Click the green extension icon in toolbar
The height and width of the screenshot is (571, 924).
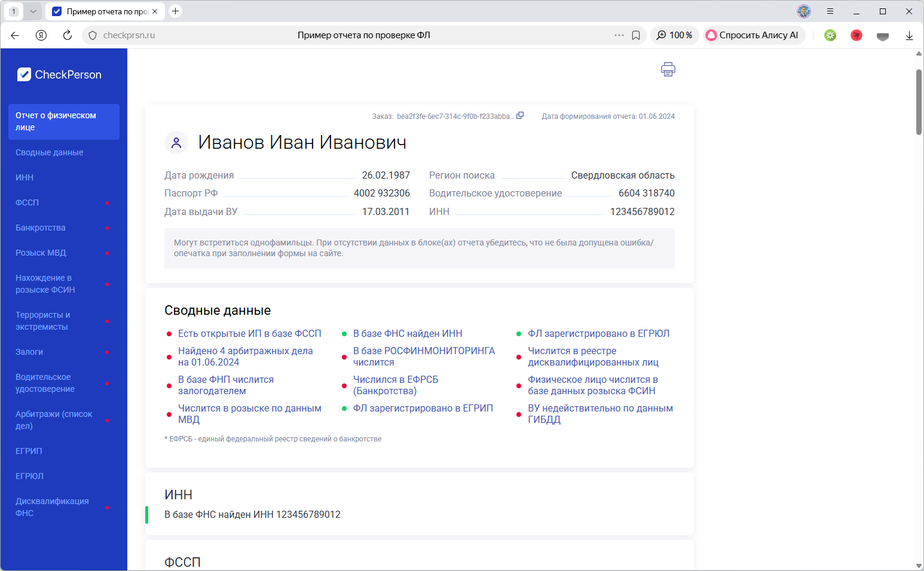coord(830,35)
